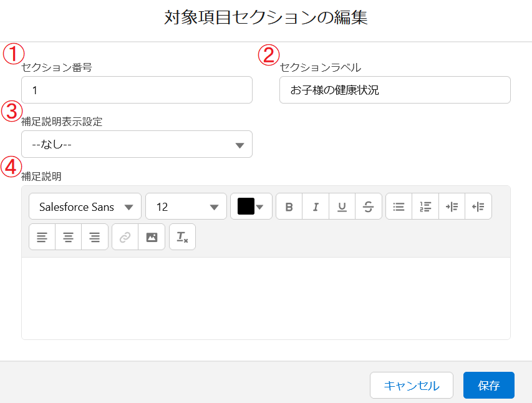Apply strikethrough formatting
Screen dimensions: 532x403
369,206
